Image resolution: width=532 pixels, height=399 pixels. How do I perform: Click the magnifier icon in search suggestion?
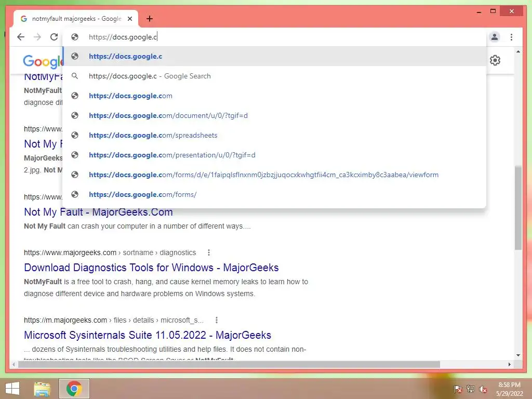(x=75, y=76)
